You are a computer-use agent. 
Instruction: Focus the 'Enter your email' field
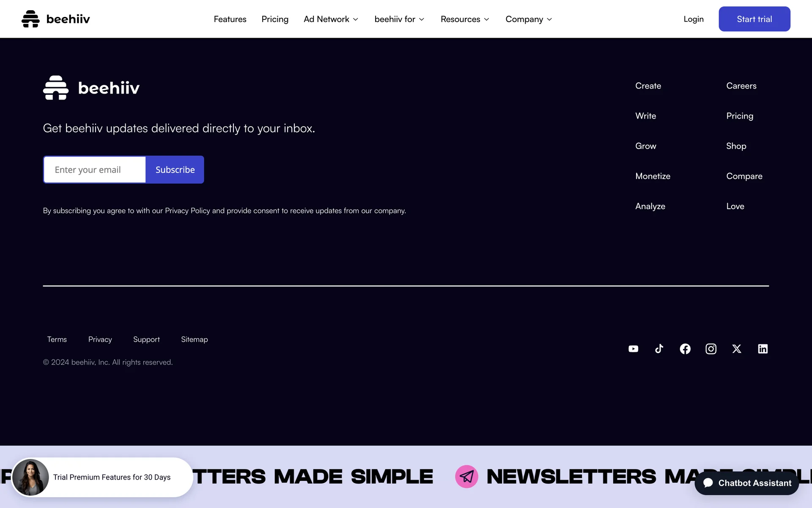(x=95, y=170)
